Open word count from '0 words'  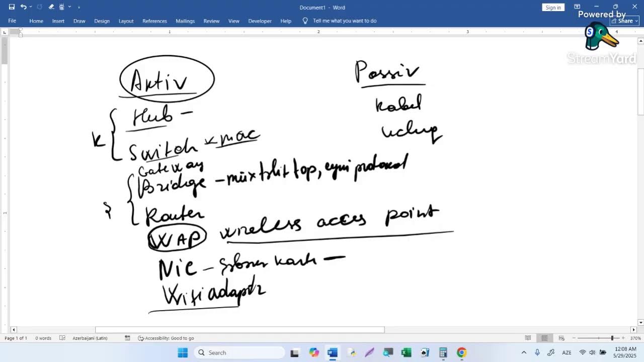tap(43, 338)
